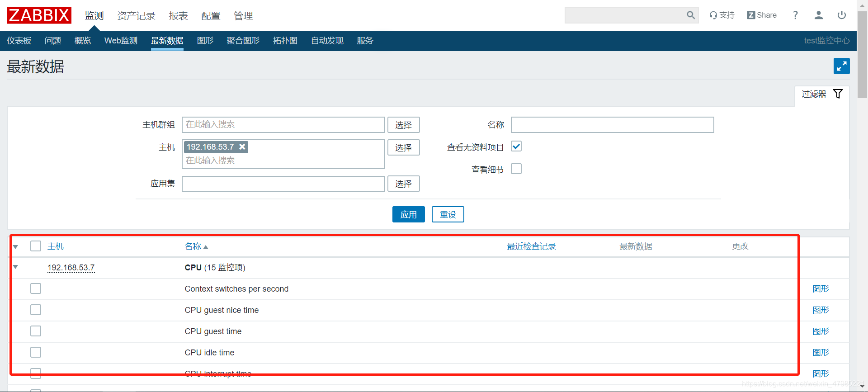Go to 服务 submenu
This screenshot has width=868, height=392.
(x=365, y=41)
